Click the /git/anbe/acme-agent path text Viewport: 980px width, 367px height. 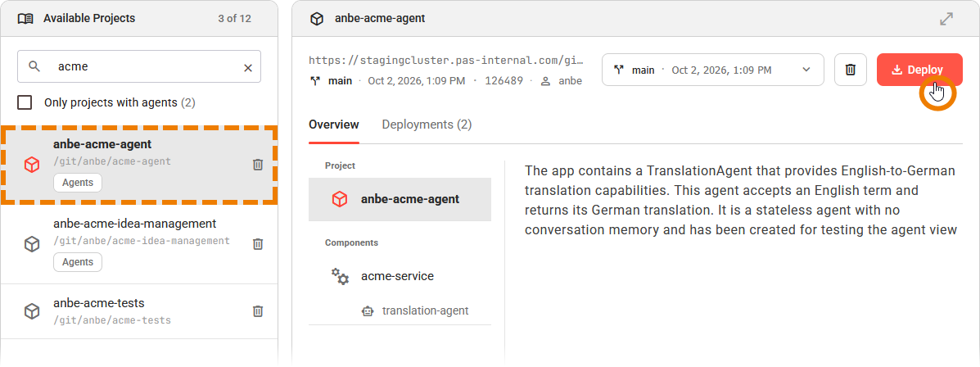[112, 161]
